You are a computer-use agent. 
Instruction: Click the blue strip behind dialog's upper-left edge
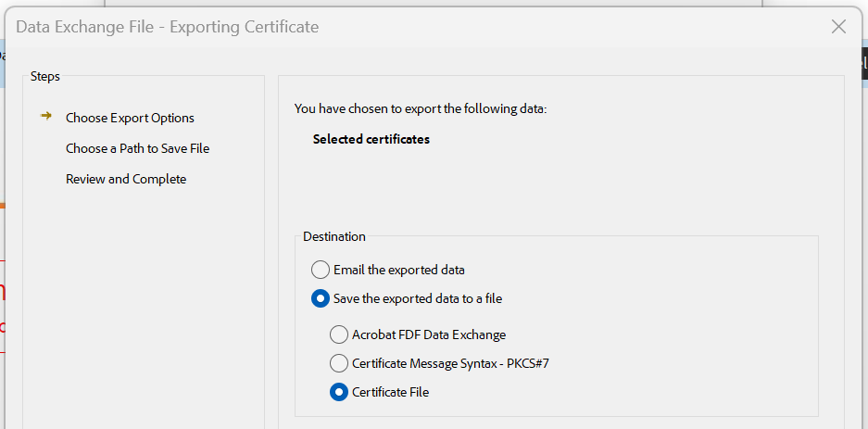click(2, 64)
